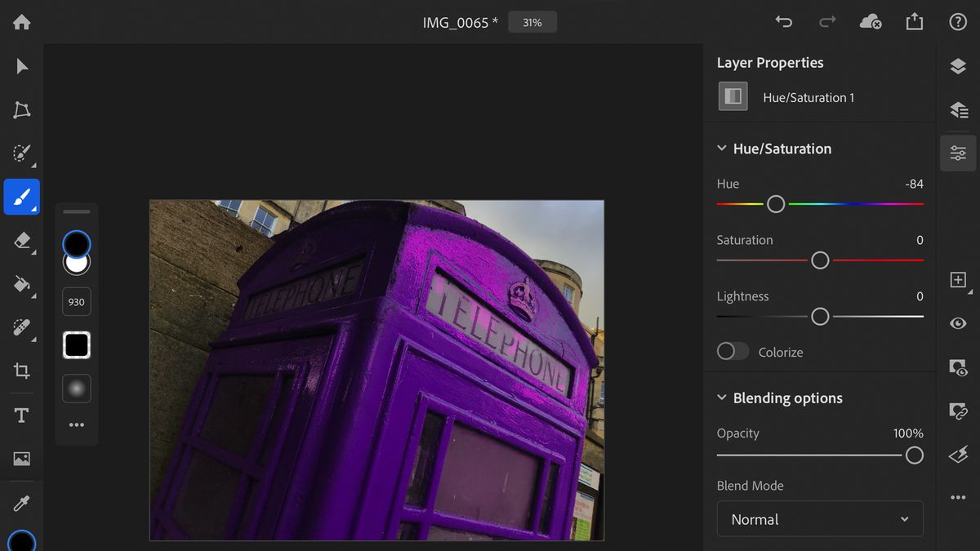Toggle the Move tool selection

(21, 65)
